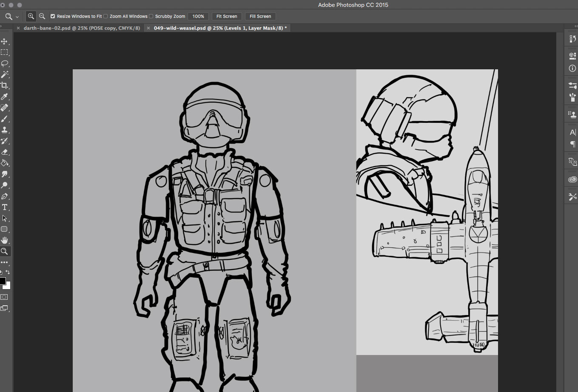Select the Hand tool
The width and height of the screenshot is (578, 392).
[x=5, y=240]
